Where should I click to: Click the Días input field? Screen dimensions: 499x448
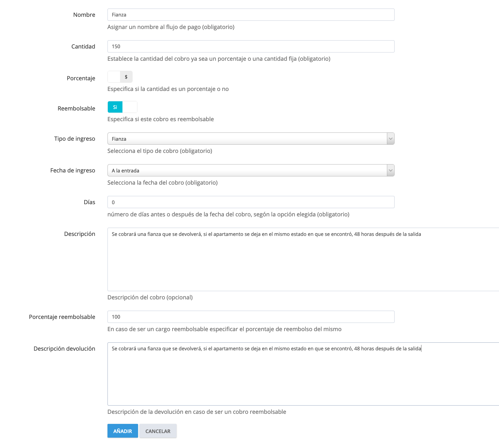click(250, 202)
